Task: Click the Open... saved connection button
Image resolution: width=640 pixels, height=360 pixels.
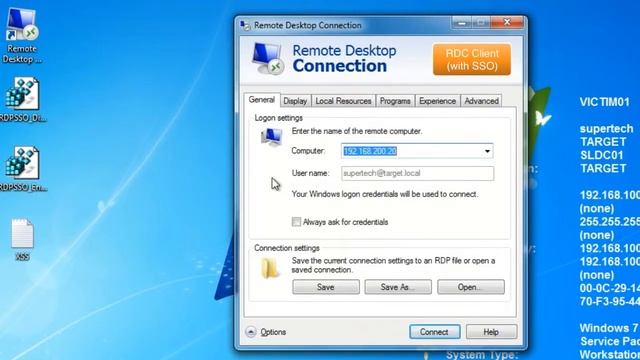Action: point(471,287)
